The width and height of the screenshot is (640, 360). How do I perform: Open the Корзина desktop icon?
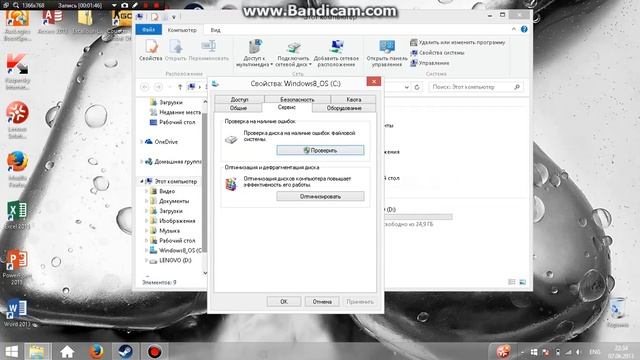tap(618, 313)
